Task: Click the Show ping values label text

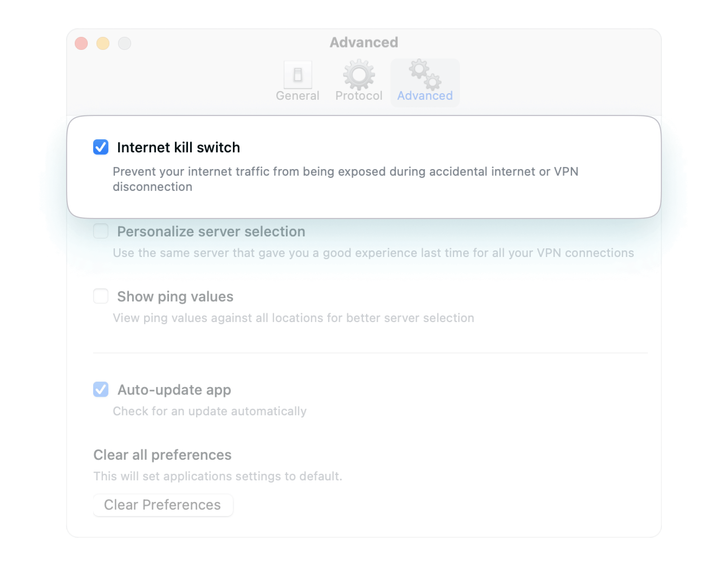Action: 175,296
